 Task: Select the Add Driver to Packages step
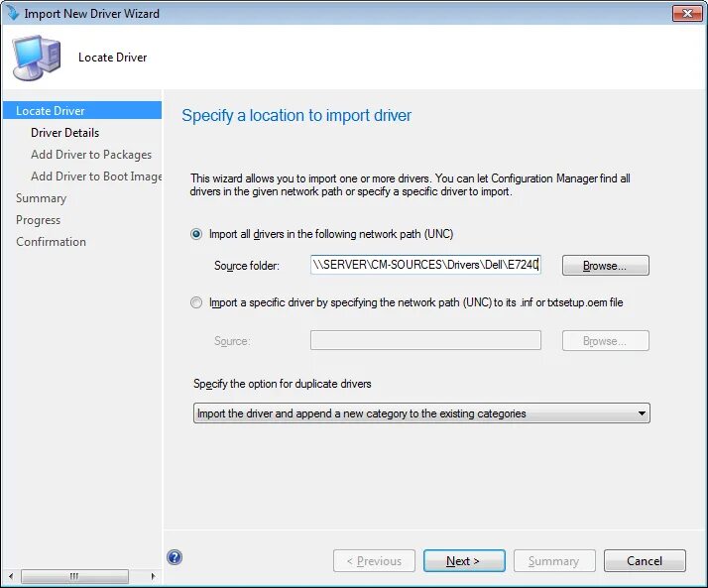(x=91, y=155)
